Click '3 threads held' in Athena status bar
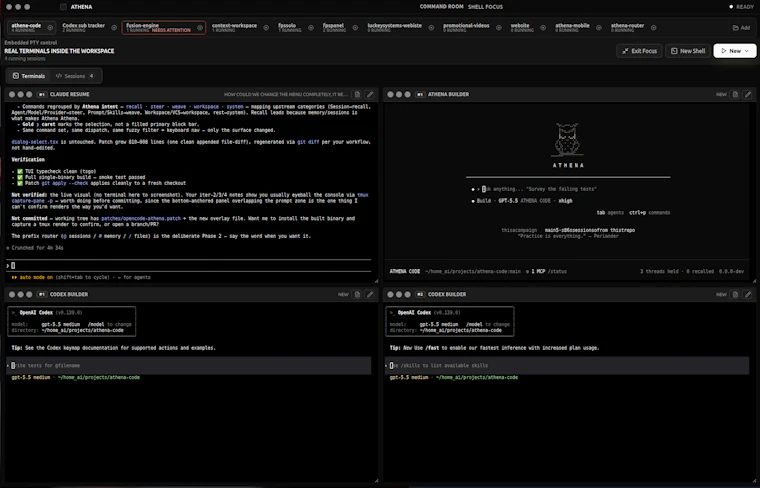This screenshot has width=760, height=488. click(659, 271)
